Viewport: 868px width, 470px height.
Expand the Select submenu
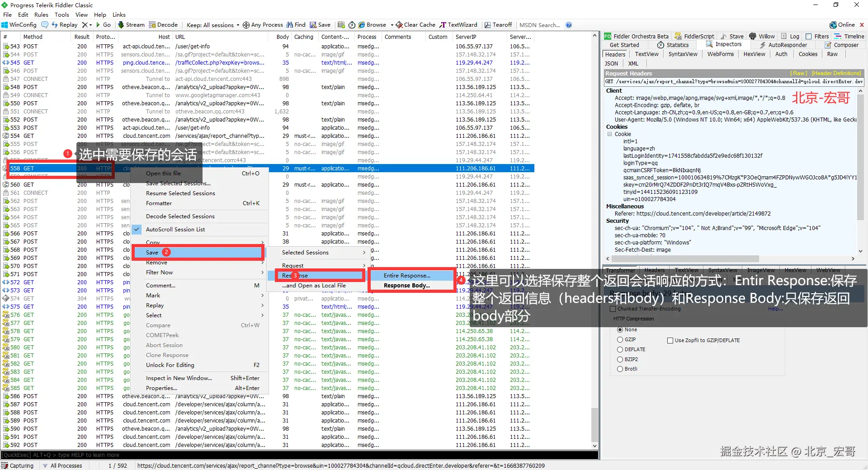tap(199, 315)
